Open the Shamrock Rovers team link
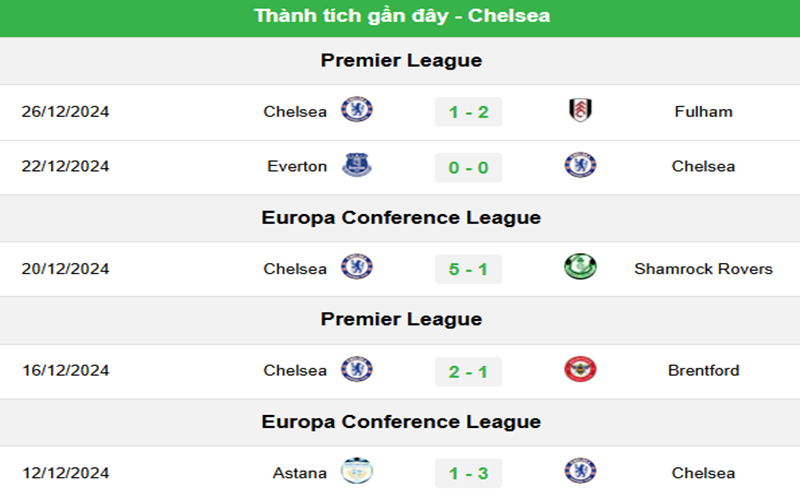The height and width of the screenshot is (500, 800). click(703, 269)
